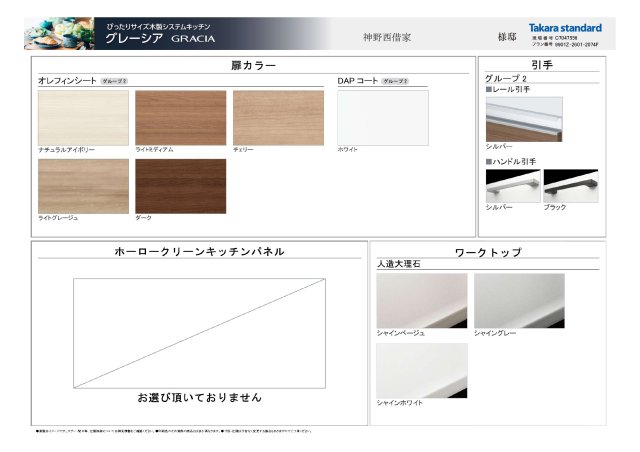Screen dimensions: 640x452
Task: Click the ホーロークリーンキッチンパネル heading
Action: click(x=199, y=252)
